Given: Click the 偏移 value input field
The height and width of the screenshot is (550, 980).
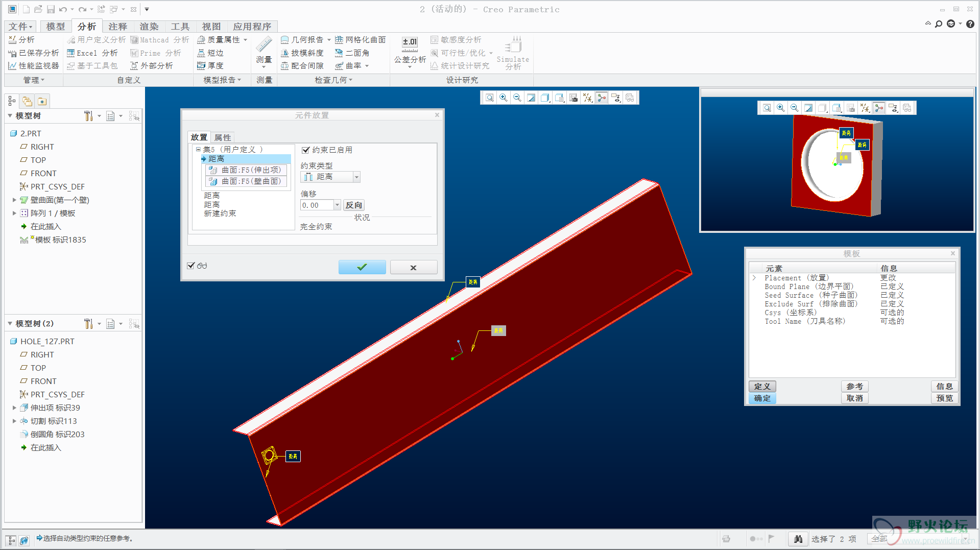Looking at the screenshot, I should pos(317,205).
